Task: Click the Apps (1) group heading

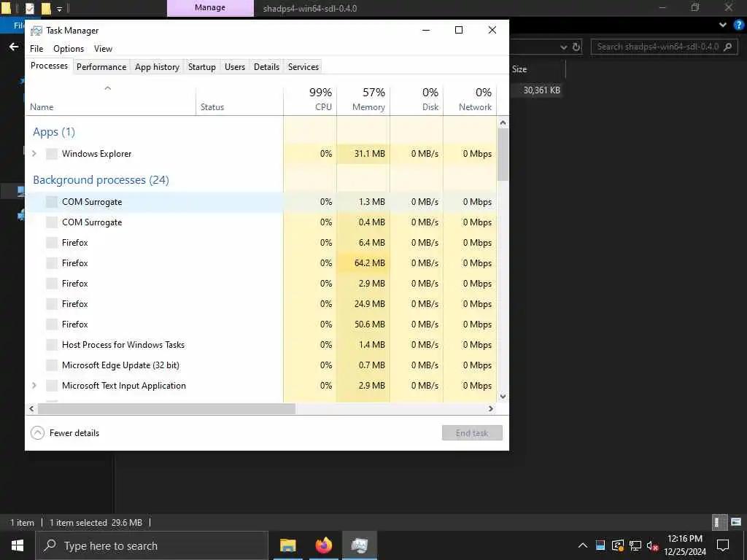Action: click(54, 132)
